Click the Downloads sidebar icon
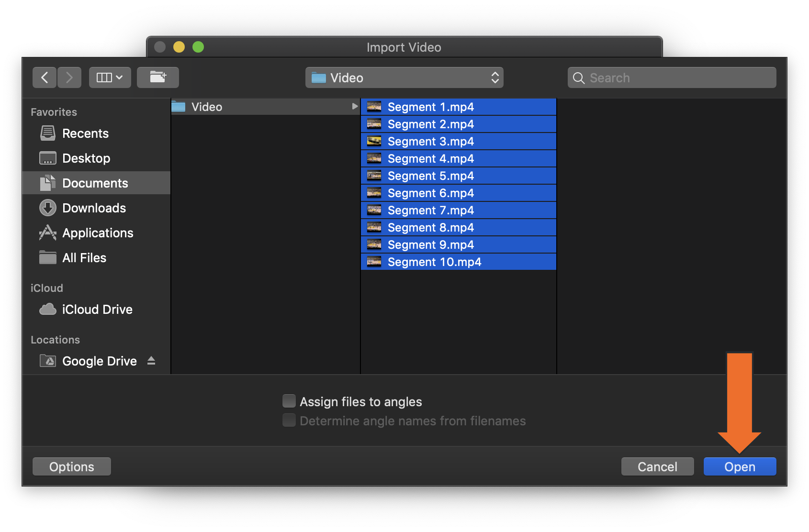The height and width of the screenshot is (532, 809). pyautogui.click(x=47, y=208)
